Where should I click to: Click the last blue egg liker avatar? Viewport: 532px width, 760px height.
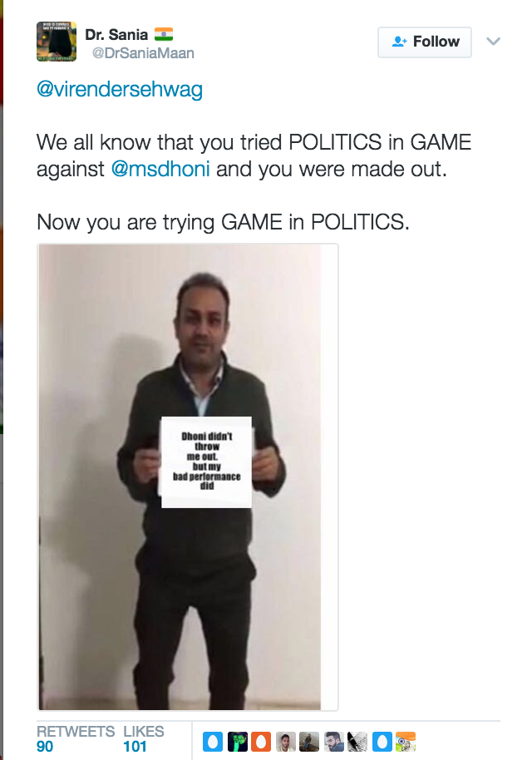382,742
